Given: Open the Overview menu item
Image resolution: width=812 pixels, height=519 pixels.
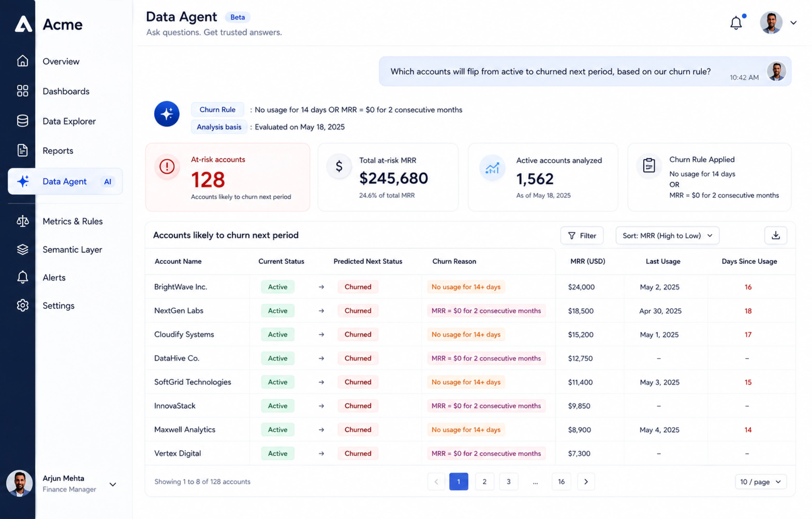Looking at the screenshot, I should point(61,61).
